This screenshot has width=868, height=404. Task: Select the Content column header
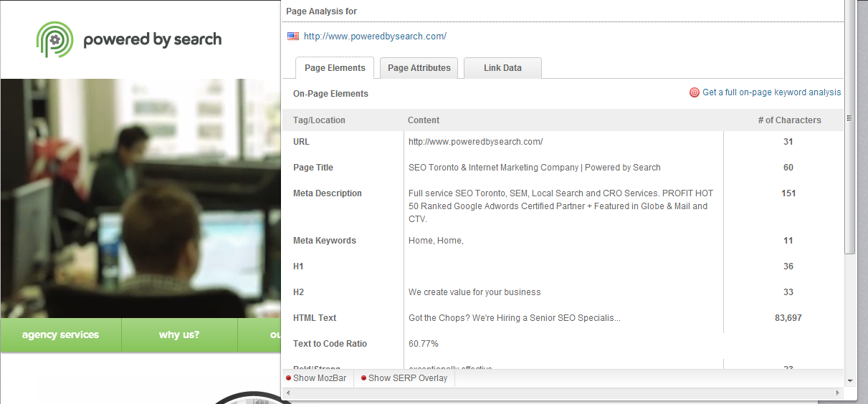(x=424, y=120)
